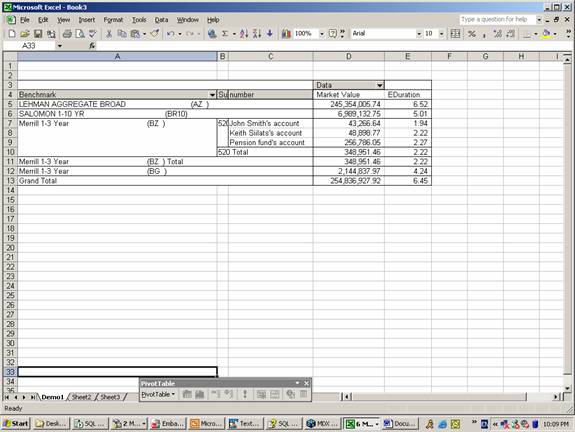Open the Insert menu
This screenshot has width=575, height=432.
pyautogui.click(x=87, y=20)
